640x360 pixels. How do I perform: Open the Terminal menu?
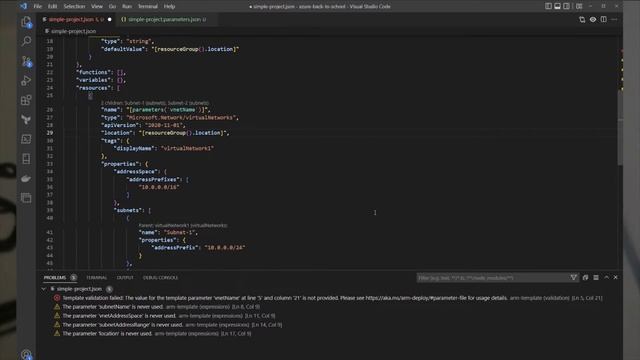(x=148, y=6)
